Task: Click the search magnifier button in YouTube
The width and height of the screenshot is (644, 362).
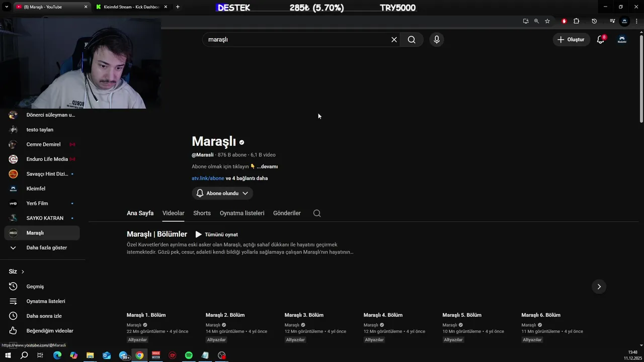Action: pyautogui.click(x=412, y=40)
